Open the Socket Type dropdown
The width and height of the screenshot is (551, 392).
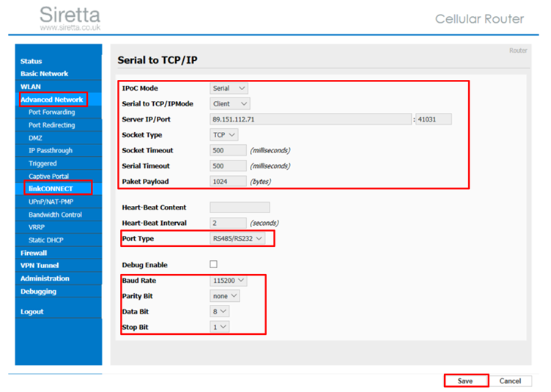click(x=224, y=135)
